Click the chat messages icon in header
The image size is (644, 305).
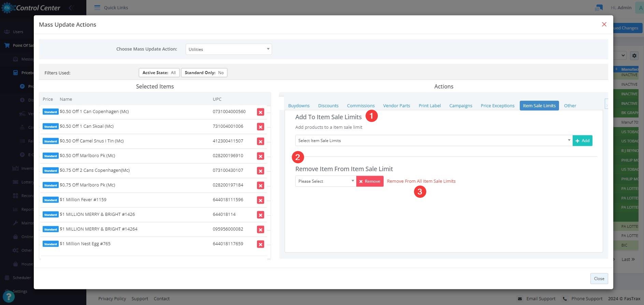click(x=599, y=8)
